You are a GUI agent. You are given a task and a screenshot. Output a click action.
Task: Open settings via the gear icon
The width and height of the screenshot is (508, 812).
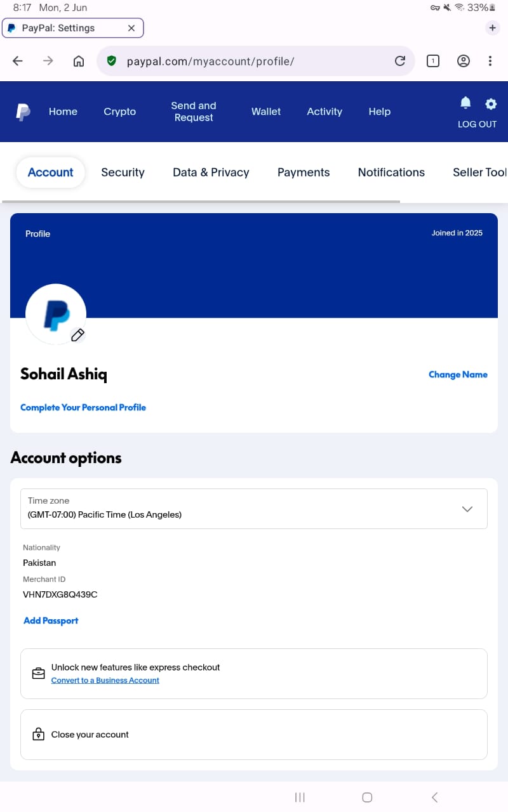(x=491, y=103)
